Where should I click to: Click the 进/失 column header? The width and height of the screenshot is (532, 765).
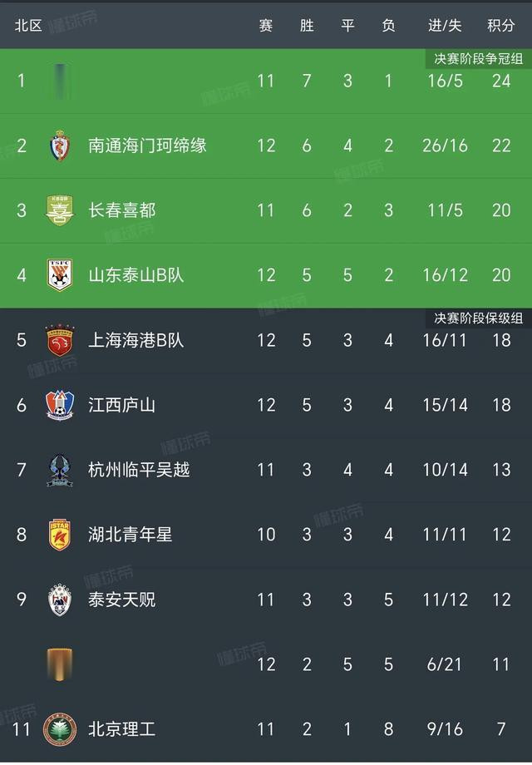445,26
